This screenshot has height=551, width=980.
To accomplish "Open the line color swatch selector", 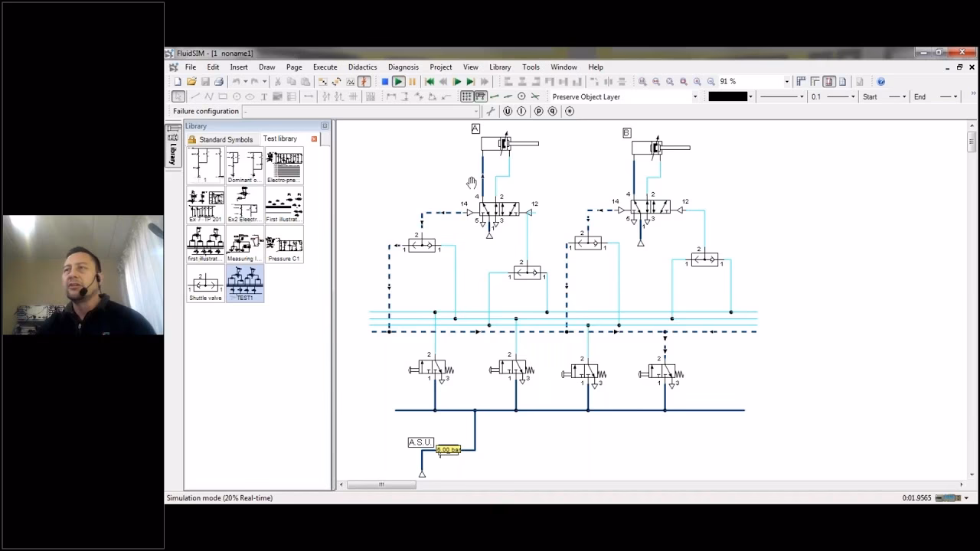I will [x=727, y=96].
